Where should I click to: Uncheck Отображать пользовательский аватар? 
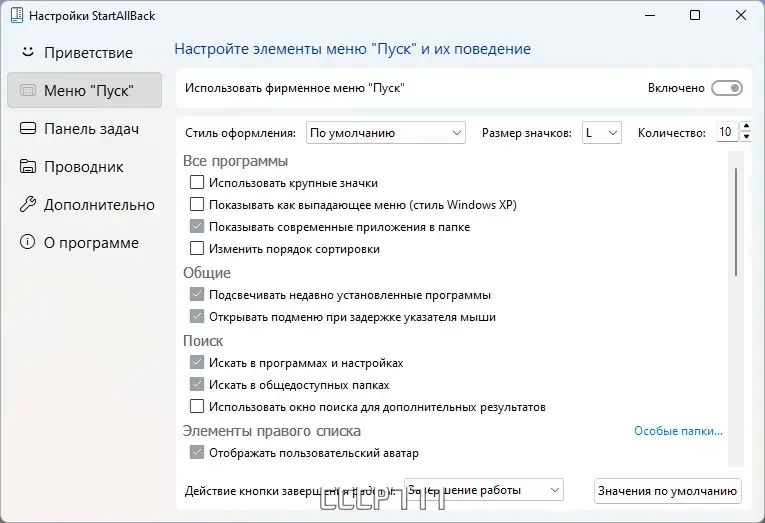197,452
